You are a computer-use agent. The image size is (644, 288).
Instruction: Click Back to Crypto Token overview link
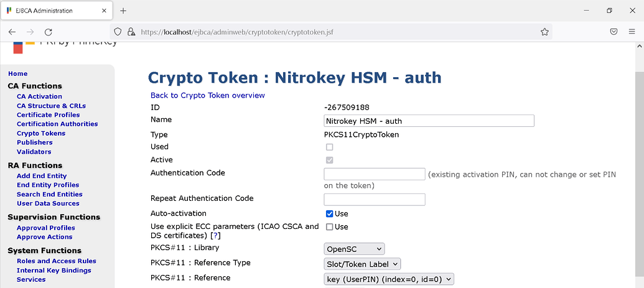point(208,95)
